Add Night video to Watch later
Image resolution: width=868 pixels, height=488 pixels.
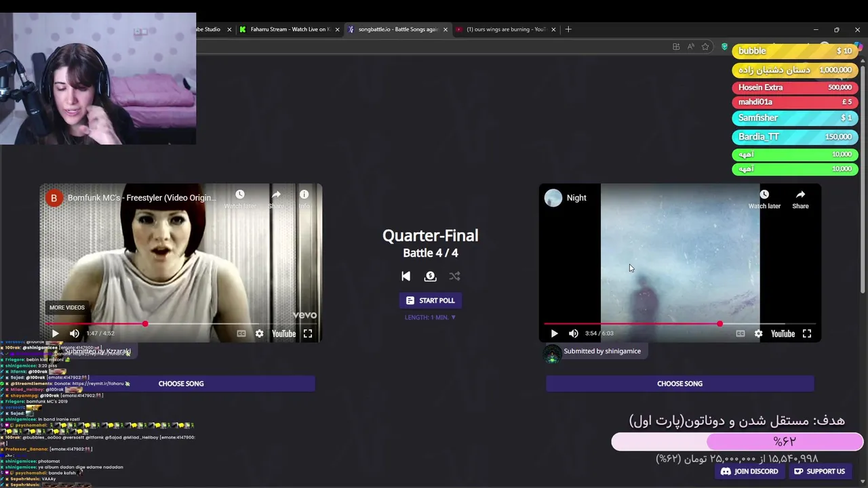click(x=764, y=199)
